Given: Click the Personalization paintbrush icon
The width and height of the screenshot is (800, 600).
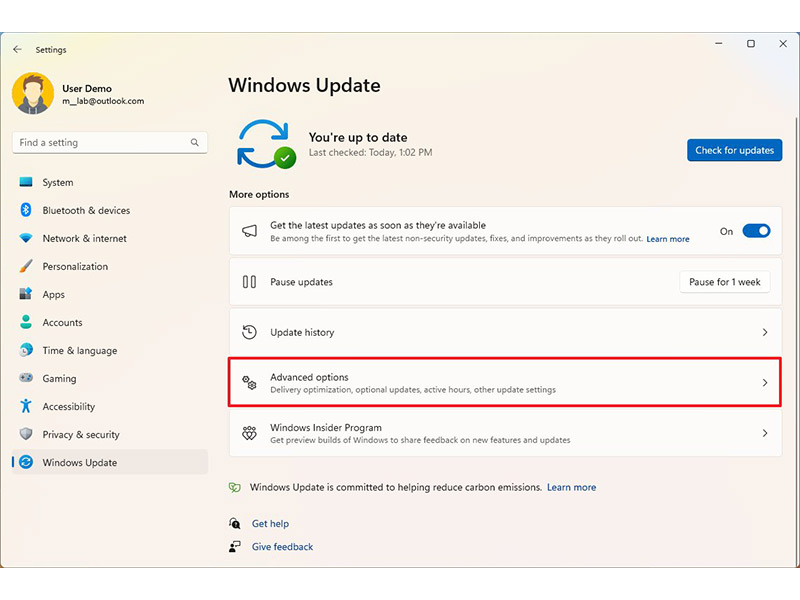Looking at the screenshot, I should click(26, 266).
